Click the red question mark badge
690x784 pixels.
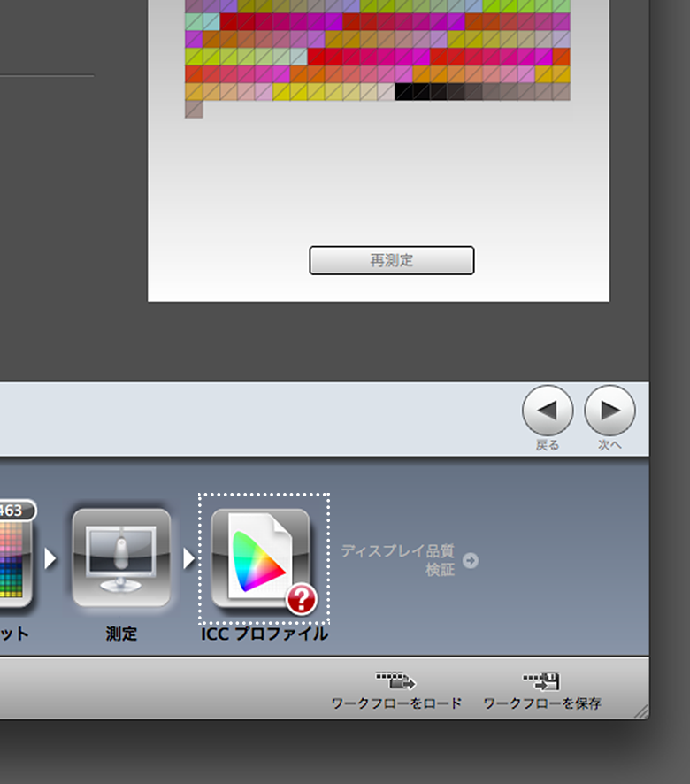click(302, 600)
